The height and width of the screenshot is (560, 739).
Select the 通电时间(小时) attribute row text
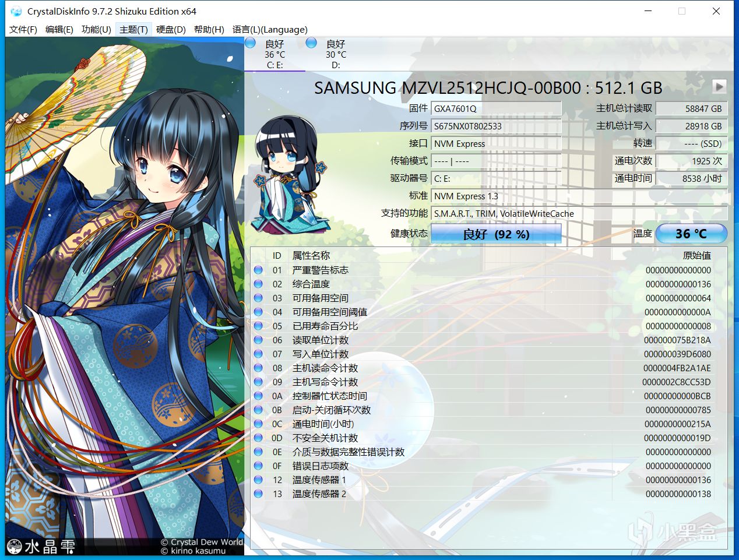click(323, 424)
